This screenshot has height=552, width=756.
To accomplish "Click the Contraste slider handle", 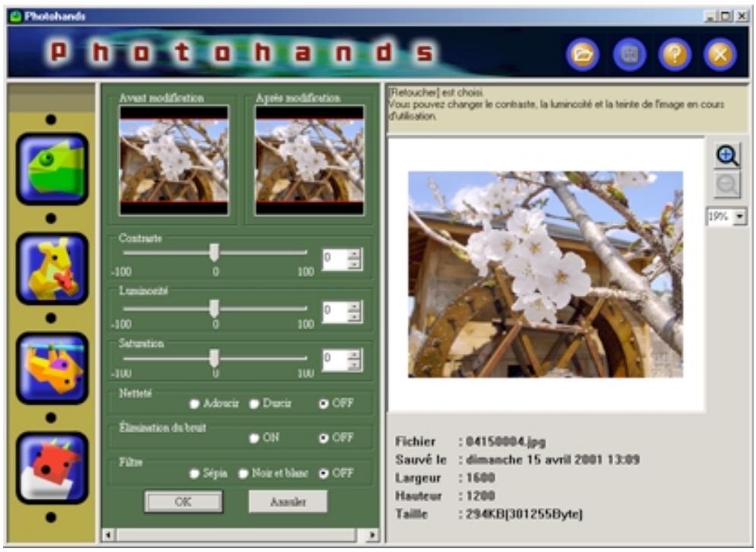I will point(214,252).
